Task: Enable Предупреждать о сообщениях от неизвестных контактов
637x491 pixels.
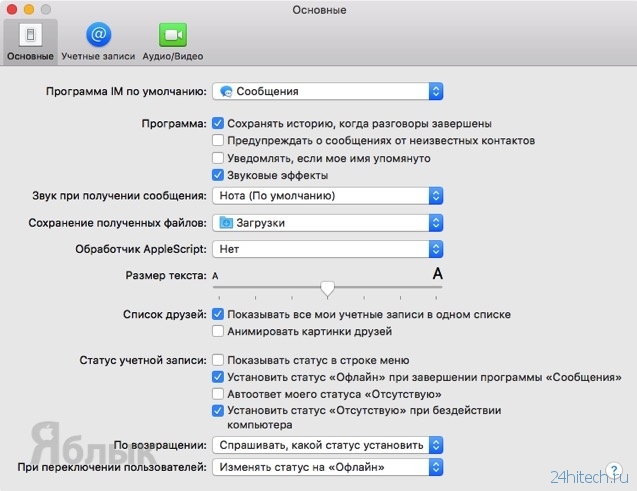Action: [x=218, y=141]
